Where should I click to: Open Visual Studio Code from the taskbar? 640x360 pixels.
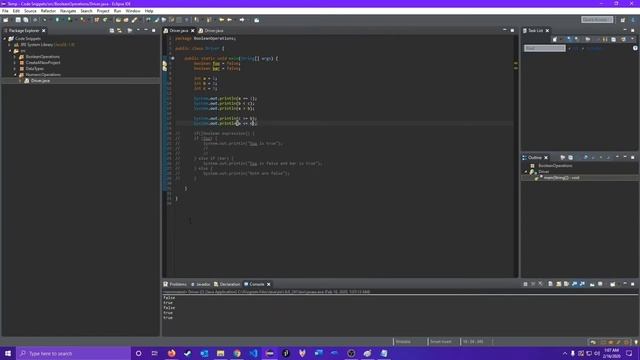(253, 353)
